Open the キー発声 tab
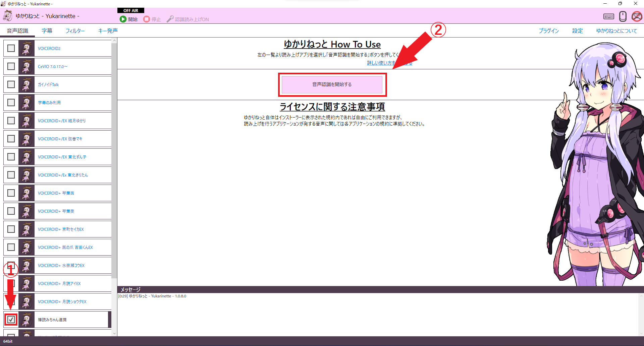 (x=108, y=31)
